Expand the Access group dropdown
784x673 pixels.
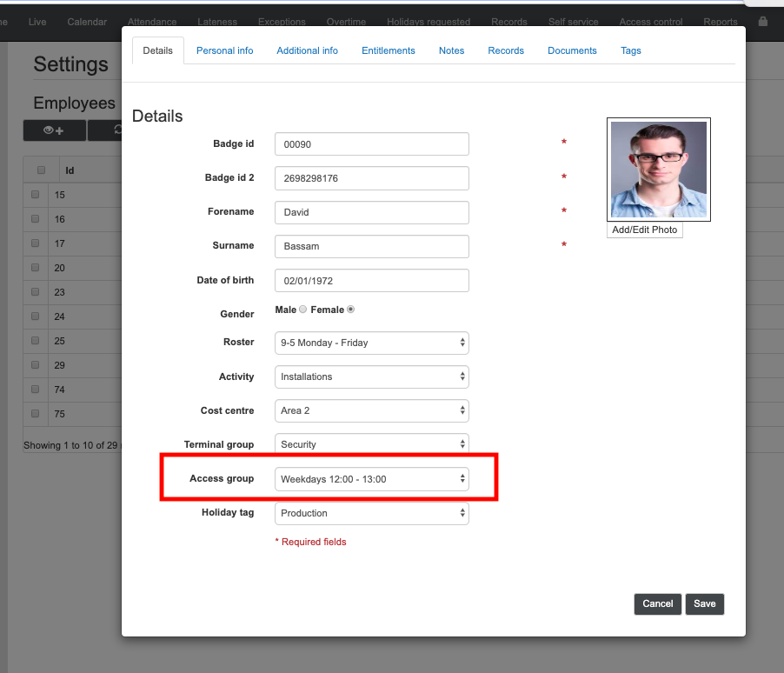click(371, 479)
